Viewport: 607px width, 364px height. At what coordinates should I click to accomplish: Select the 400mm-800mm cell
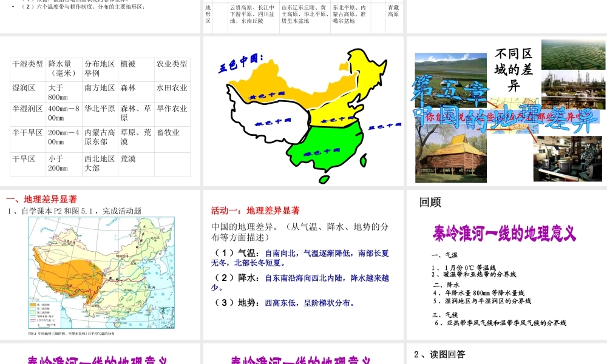[x=64, y=114]
